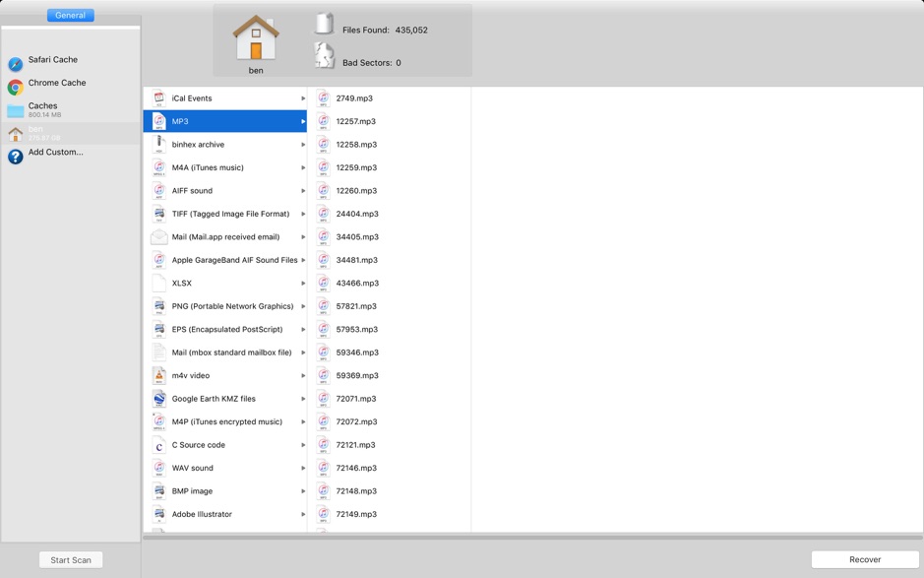Select Chrome Cache in sidebar
The height and width of the screenshot is (578, 924).
71,87
